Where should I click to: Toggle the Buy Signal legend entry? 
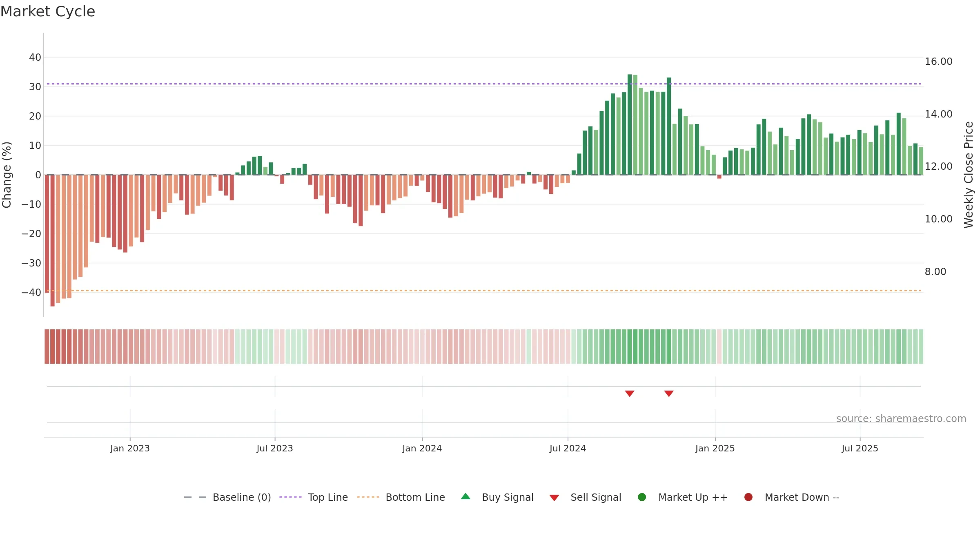(497, 497)
